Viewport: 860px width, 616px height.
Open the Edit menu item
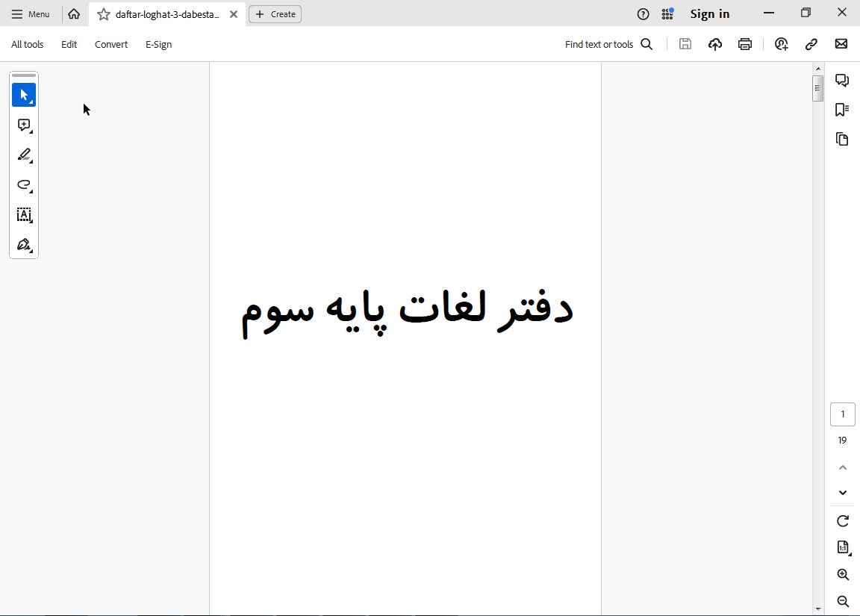[69, 45]
